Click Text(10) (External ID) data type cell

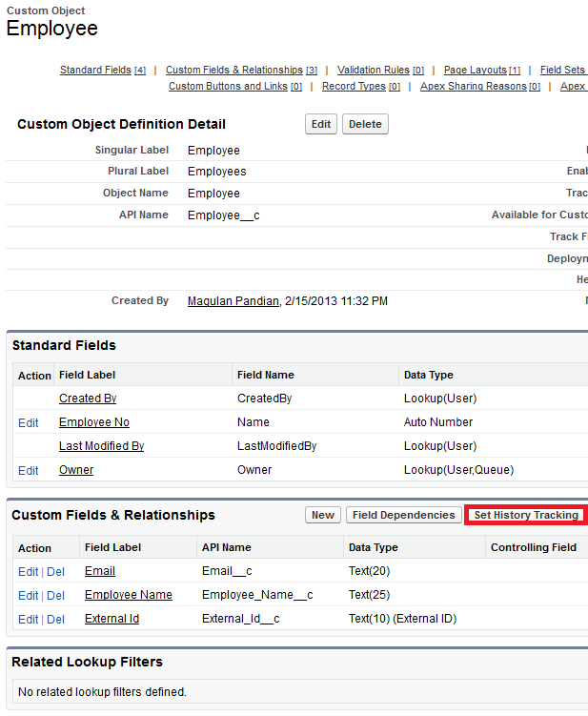(x=403, y=619)
